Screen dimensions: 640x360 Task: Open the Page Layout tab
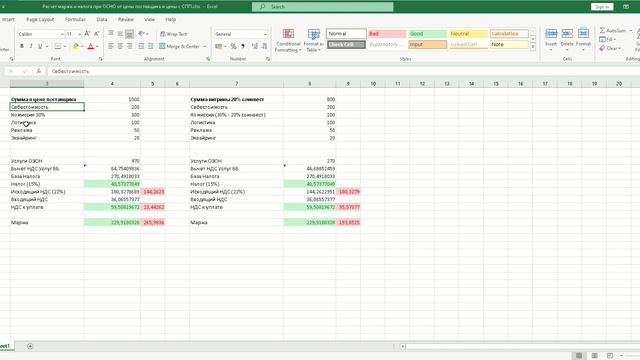(x=40, y=19)
